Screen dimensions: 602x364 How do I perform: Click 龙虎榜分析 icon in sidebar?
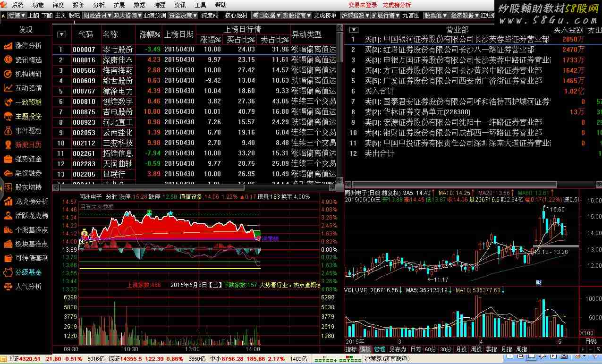coord(8,202)
